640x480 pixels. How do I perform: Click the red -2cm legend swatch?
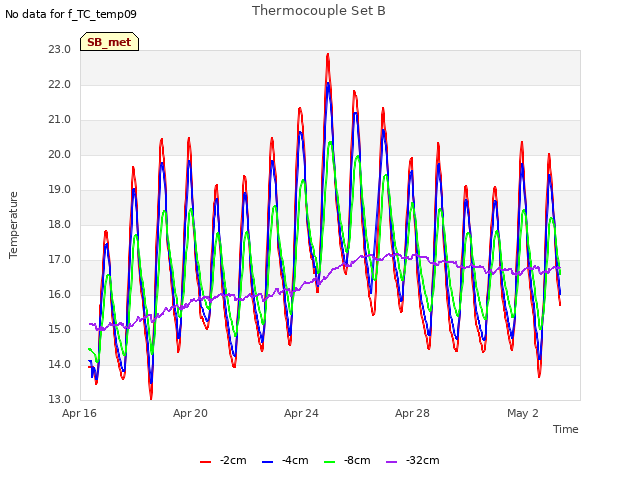coord(205,461)
